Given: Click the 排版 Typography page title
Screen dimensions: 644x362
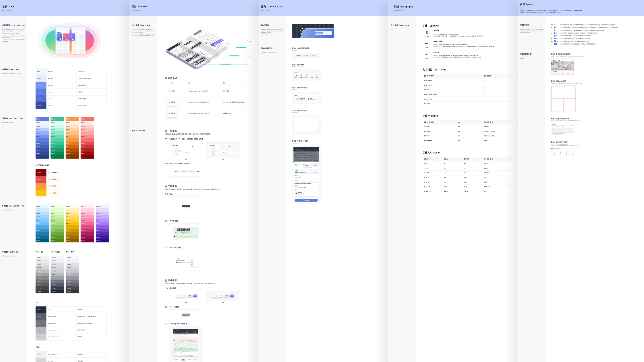Looking at the screenshot, I should pyautogui.click(x=404, y=7).
